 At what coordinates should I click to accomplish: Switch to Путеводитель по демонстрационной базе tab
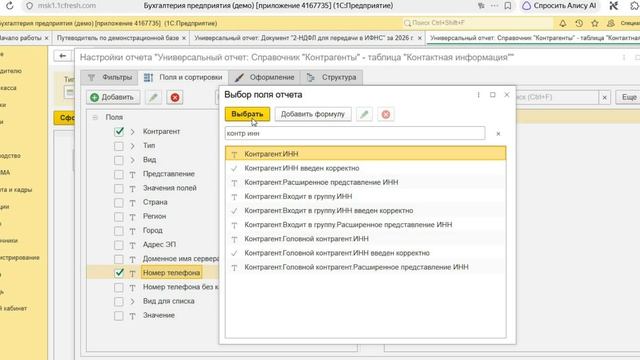pyautogui.click(x=118, y=38)
